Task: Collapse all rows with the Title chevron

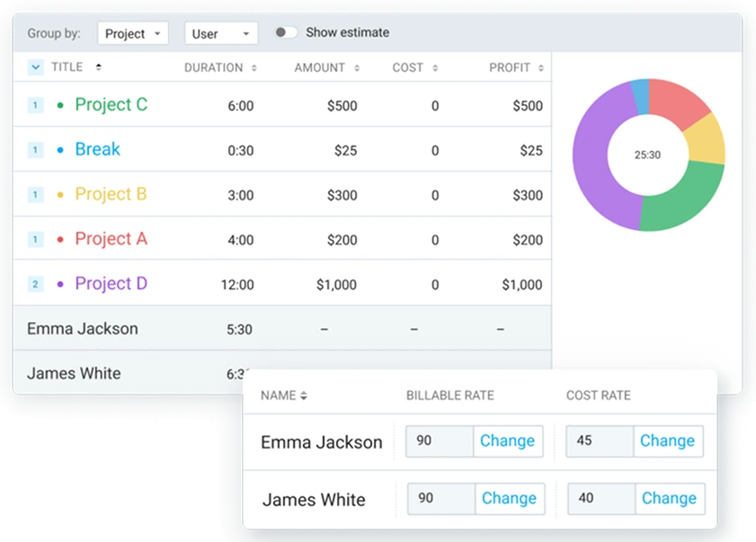Action: tap(35, 67)
